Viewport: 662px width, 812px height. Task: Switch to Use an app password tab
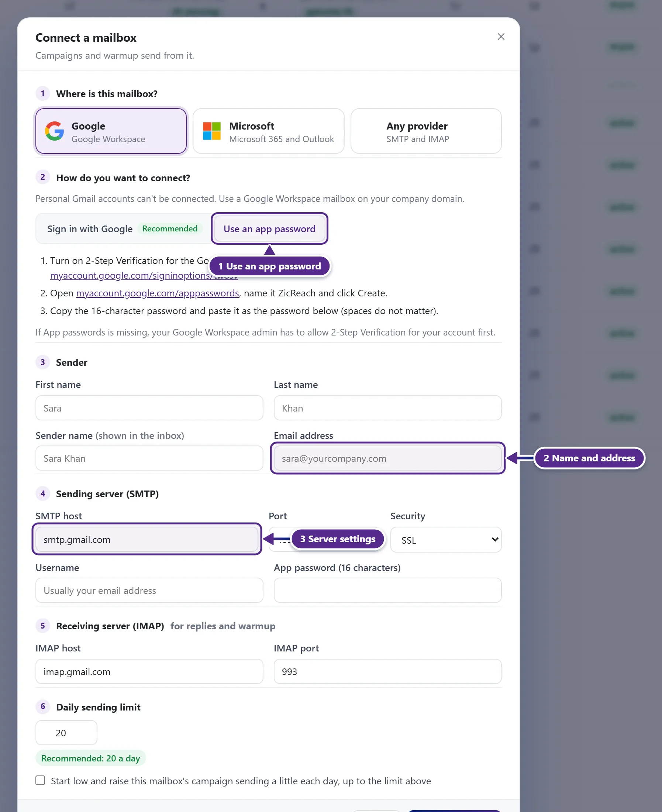click(x=269, y=228)
